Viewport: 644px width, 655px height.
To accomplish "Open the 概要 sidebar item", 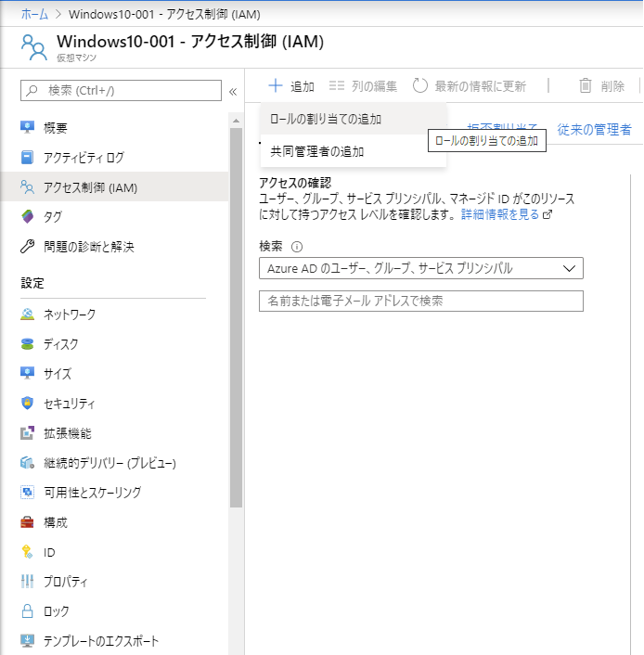I will tap(114, 127).
